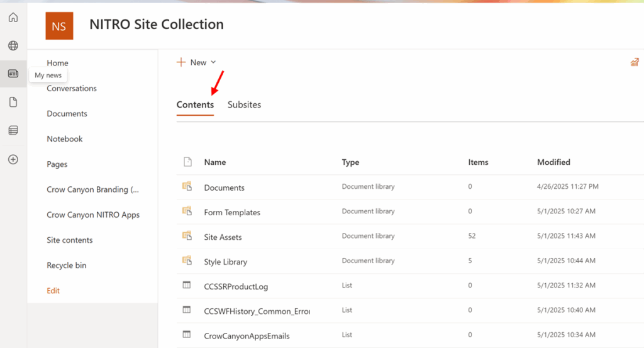
Task: Open the My sites globe icon
Action: pos(13,45)
